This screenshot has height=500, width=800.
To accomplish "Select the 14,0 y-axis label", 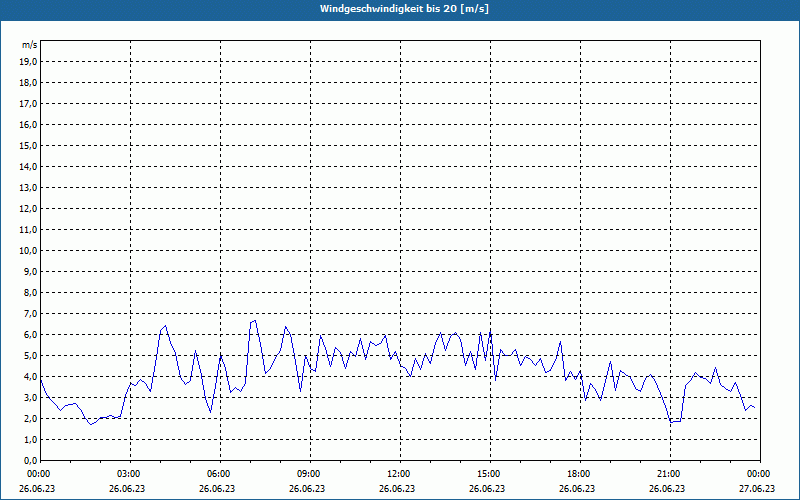I will pyautogui.click(x=29, y=166).
